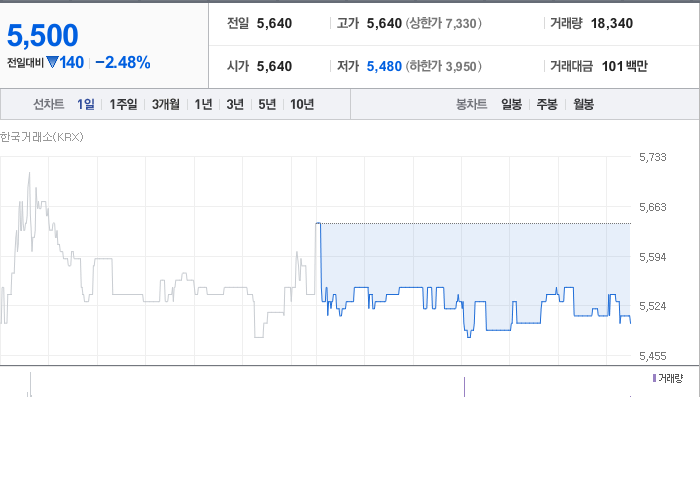Click the -2.48% change value
The width and height of the screenshot is (700, 490).
123,62
